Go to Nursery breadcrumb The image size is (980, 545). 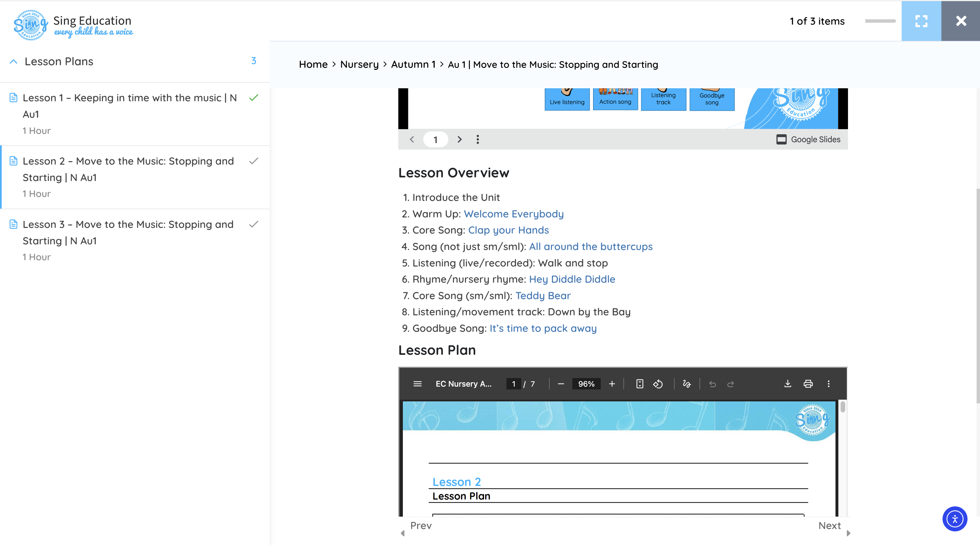[359, 65]
